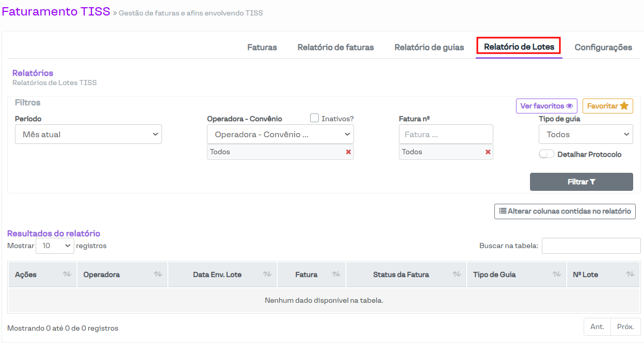Sort by Status da Fatura arrows

click(x=457, y=274)
